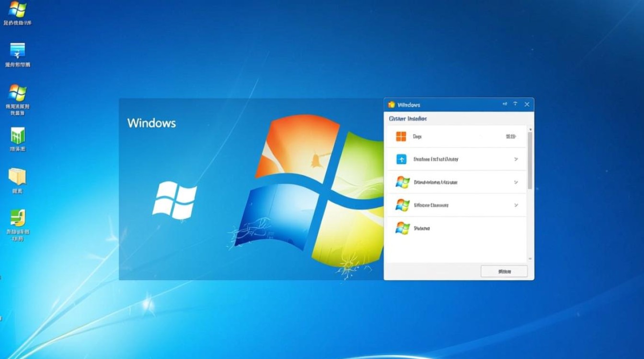Open installer help via the question mark icon

click(x=515, y=104)
